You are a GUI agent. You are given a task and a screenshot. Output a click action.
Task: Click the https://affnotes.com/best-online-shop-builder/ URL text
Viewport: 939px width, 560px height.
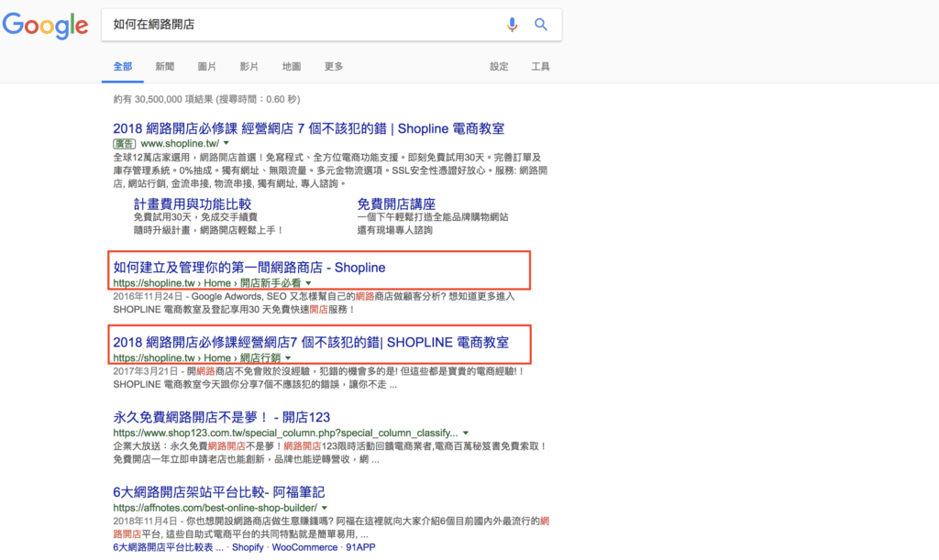(x=215, y=508)
